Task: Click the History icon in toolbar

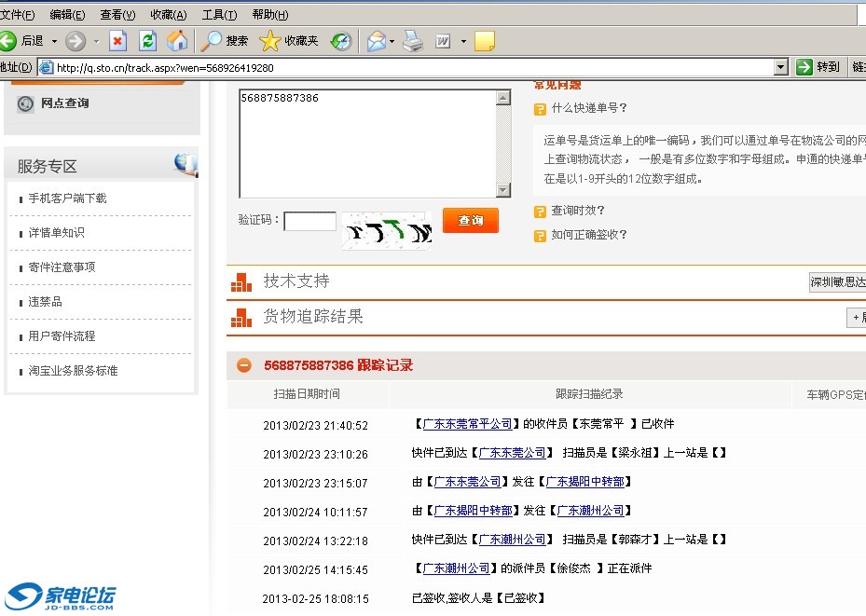Action: click(341, 41)
